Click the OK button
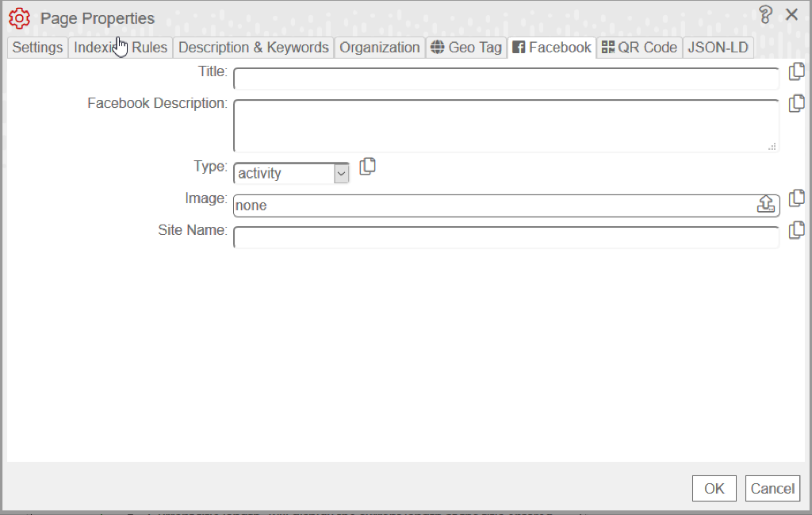Viewport: 812px width, 515px height. coord(714,489)
